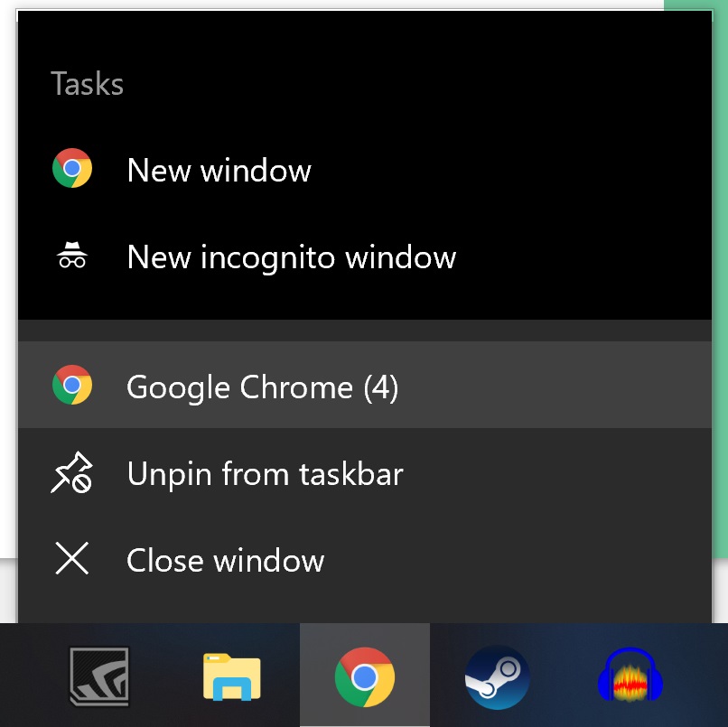This screenshot has height=727, width=728.
Task: Launch Steam from the taskbar
Action: pos(497,676)
